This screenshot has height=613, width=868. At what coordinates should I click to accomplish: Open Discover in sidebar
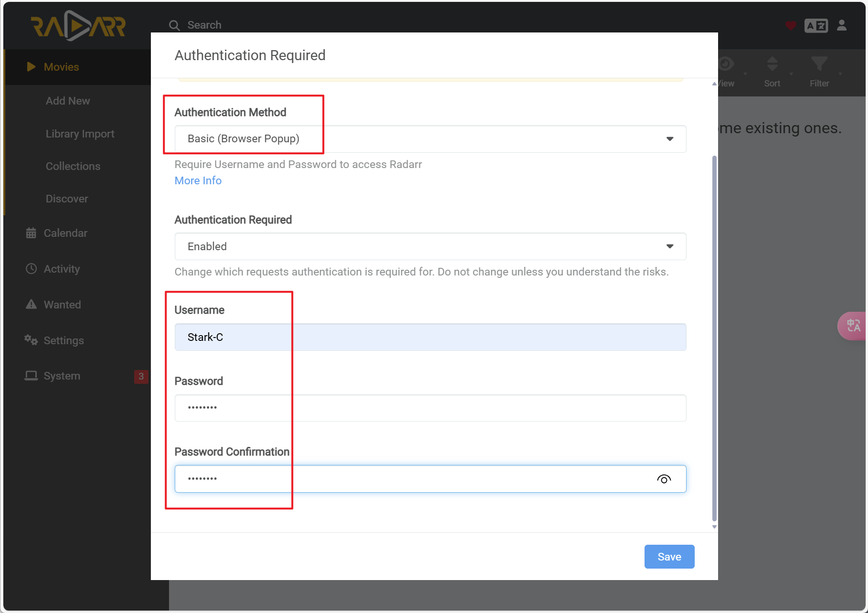67,199
